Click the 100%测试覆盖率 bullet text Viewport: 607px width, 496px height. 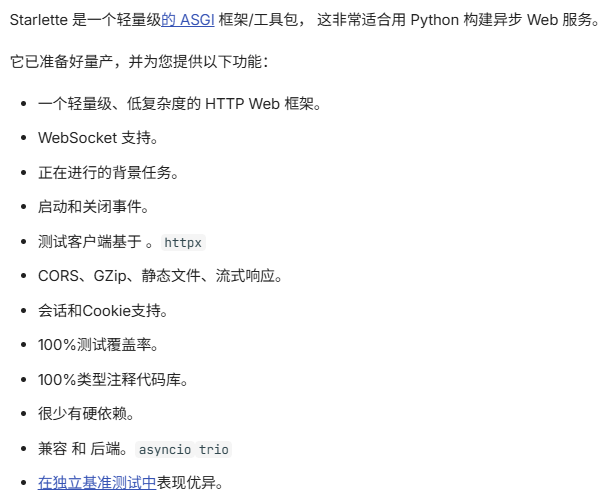[x=98, y=345]
